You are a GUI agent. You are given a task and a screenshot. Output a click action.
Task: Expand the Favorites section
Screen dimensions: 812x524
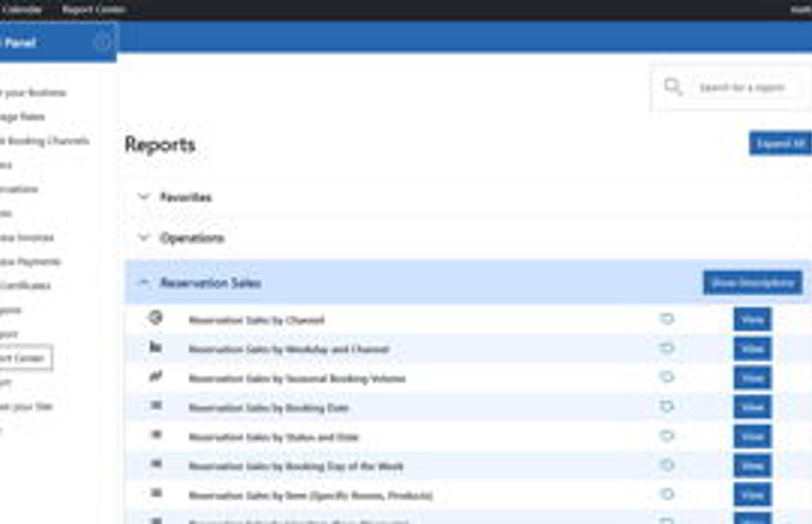tap(144, 196)
